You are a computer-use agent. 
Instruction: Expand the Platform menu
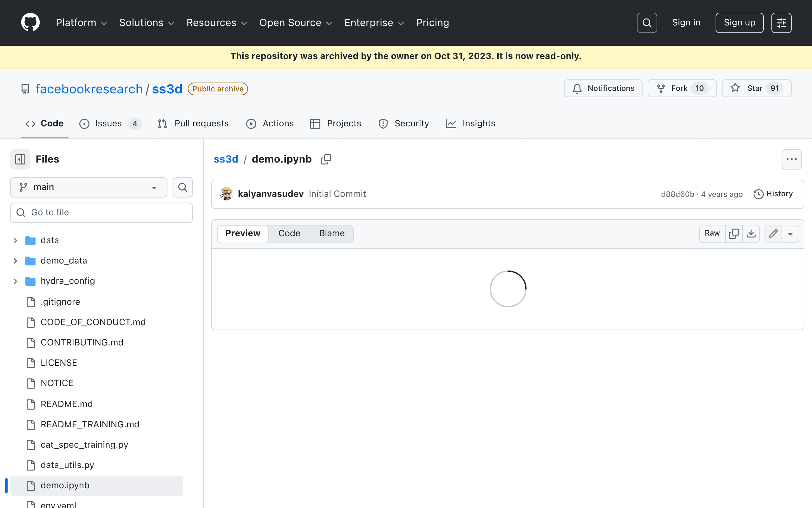82,23
